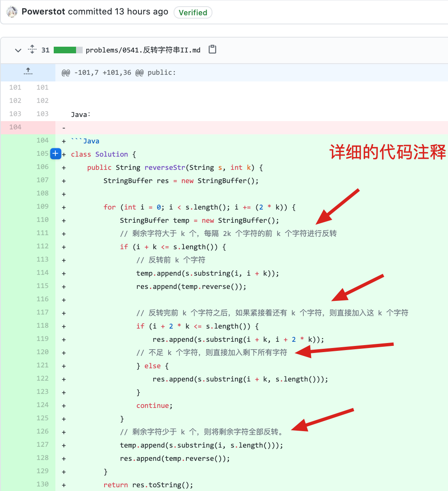Image resolution: width=448 pixels, height=491 pixels.
Task: Select added line number 117
Action: 42,312
